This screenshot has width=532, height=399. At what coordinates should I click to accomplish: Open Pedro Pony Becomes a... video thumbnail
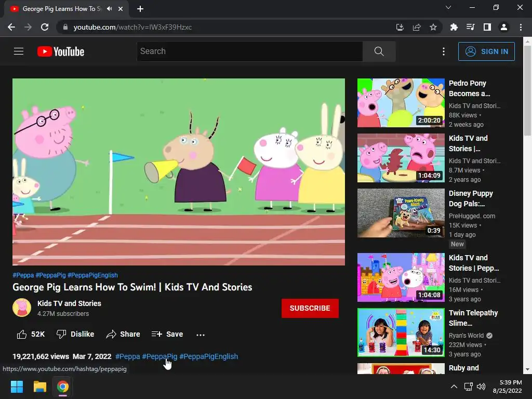401,103
